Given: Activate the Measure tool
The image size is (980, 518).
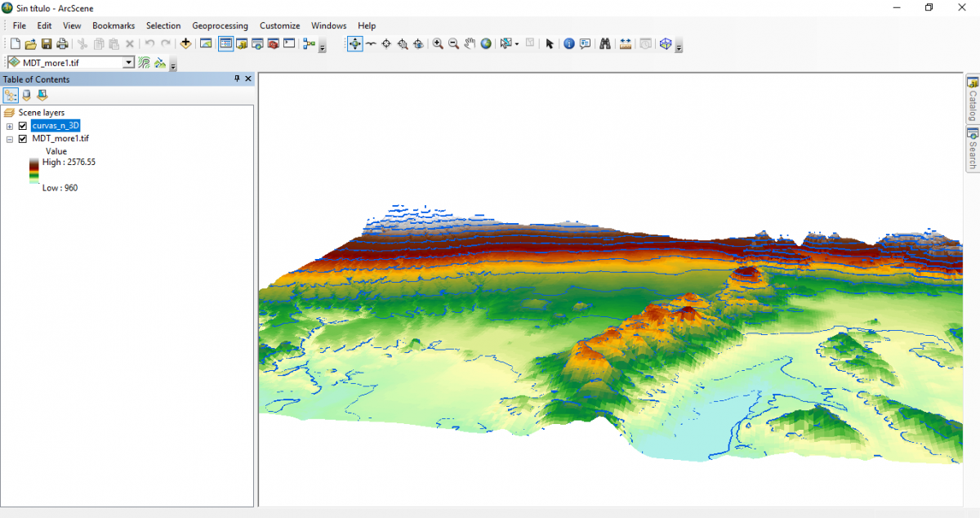Looking at the screenshot, I should 625,43.
